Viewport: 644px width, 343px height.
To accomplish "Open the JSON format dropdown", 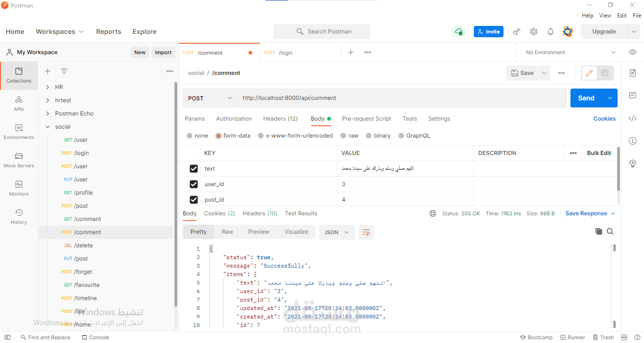I will 337,232.
